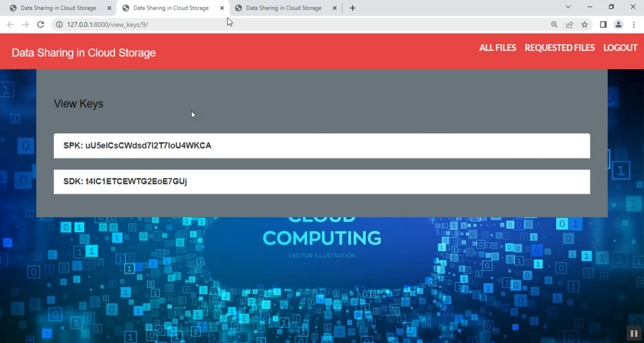Go to REQUESTED FILES
The height and width of the screenshot is (343, 644).
(x=559, y=48)
